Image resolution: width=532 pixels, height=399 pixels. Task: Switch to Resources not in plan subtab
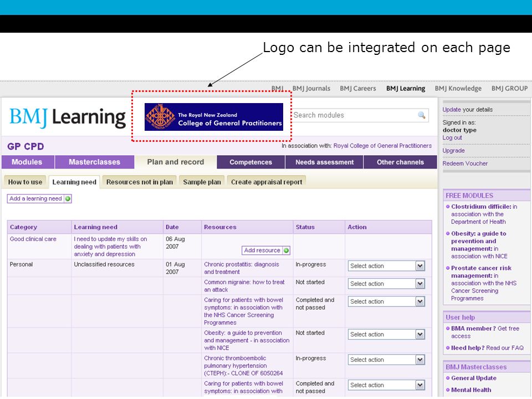coord(140,182)
